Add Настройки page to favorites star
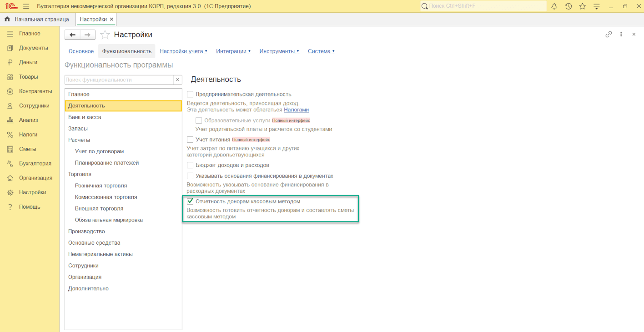 tap(105, 35)
